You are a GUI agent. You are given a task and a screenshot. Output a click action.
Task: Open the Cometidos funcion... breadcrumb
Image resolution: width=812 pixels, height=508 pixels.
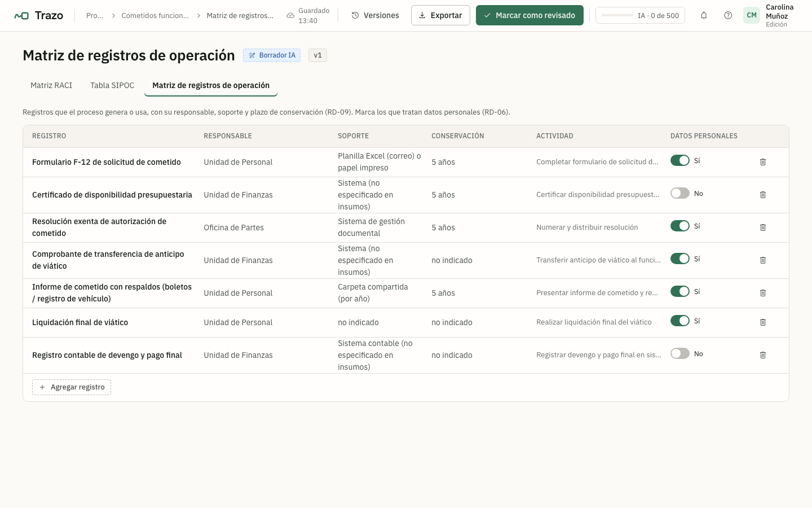[x=155, y=16]
